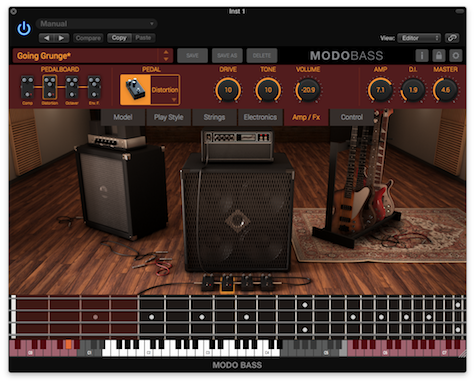Click the D.I. level knob
Viewport: 475px width, 383px height.
tap(413, 90)
